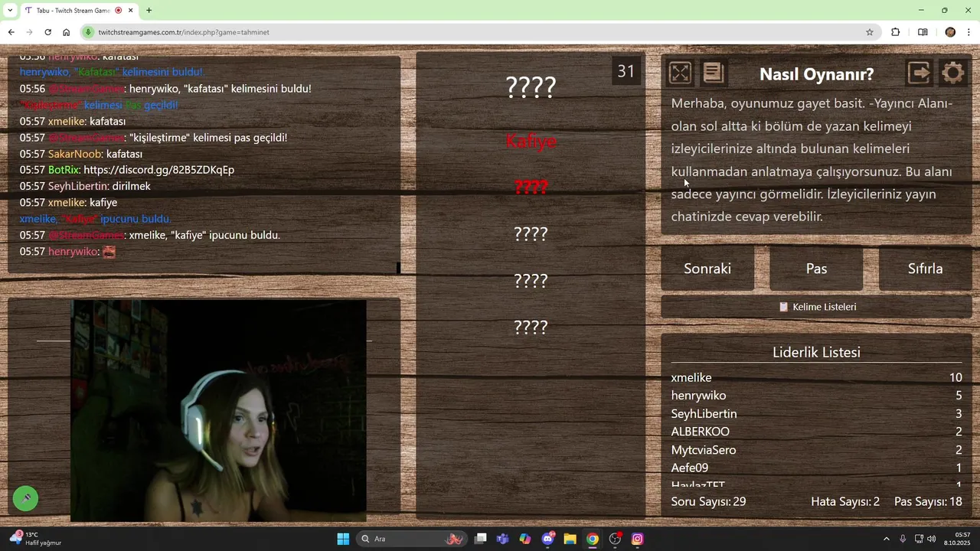Open the Chrome three-dot menu
The width and height of the screenshot is (980, 551).
point(969,32)
